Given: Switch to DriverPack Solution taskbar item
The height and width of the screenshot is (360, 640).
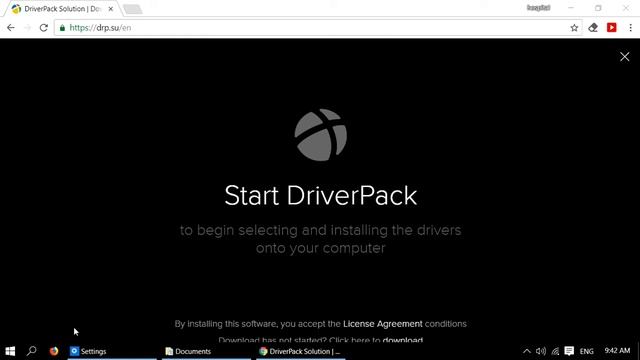Looking at the screenshot, I should click(301, 351).
